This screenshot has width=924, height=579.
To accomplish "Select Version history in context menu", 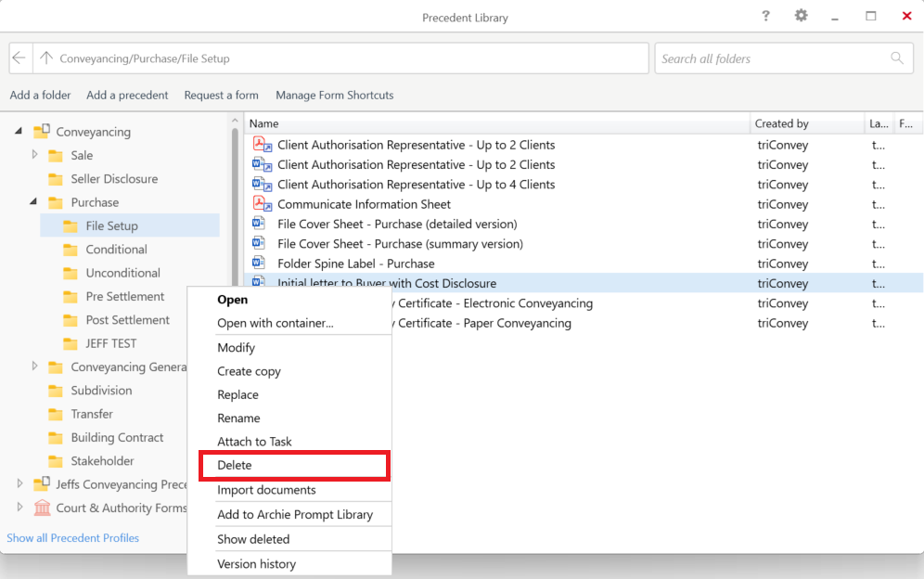I will click(256, 564).
